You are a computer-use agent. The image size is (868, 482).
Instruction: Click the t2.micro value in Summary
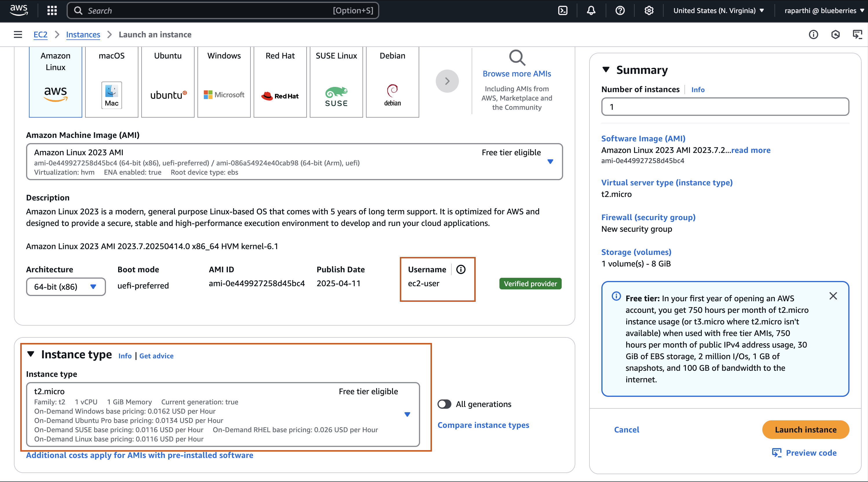click(x=617, y=194)
